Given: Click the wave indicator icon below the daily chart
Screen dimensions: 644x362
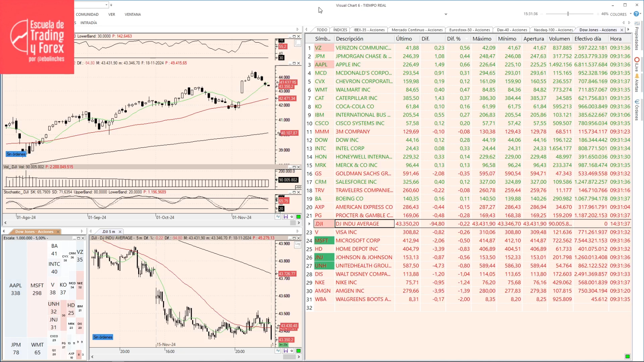Looking at the screenshot, I should (278, 217).
